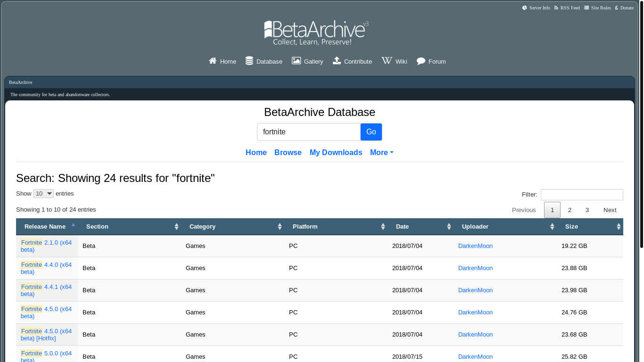Go to results page 3

[587, 210]
